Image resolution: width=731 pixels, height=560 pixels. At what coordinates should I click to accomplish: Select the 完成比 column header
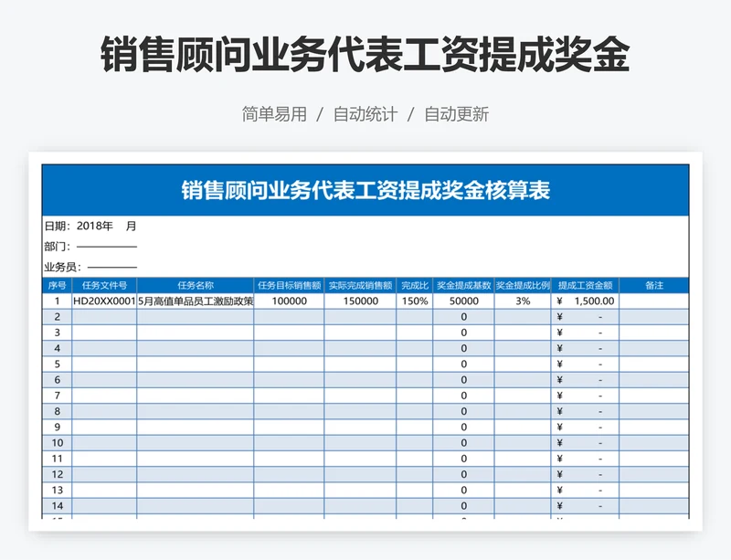415,285
